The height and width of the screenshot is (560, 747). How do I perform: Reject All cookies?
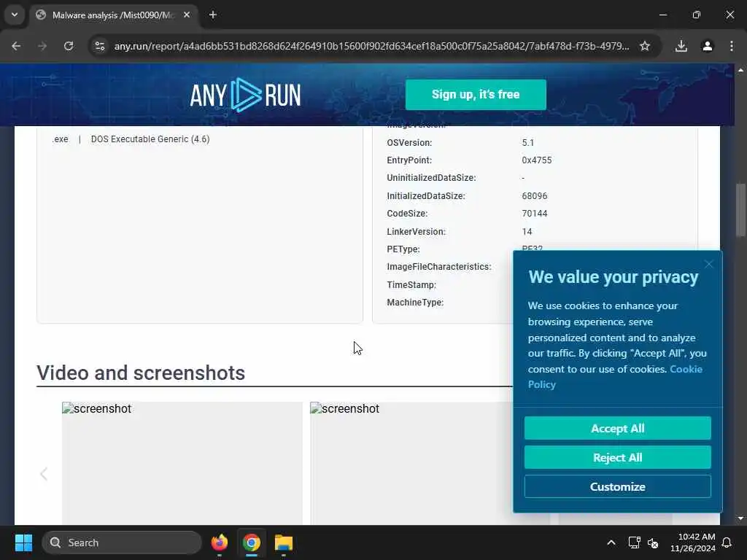(x=617, y=458)
